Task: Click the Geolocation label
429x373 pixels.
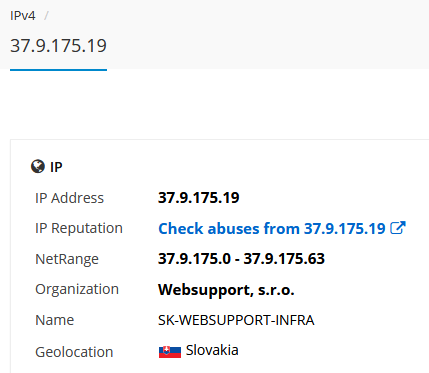Action: [74, 352]
